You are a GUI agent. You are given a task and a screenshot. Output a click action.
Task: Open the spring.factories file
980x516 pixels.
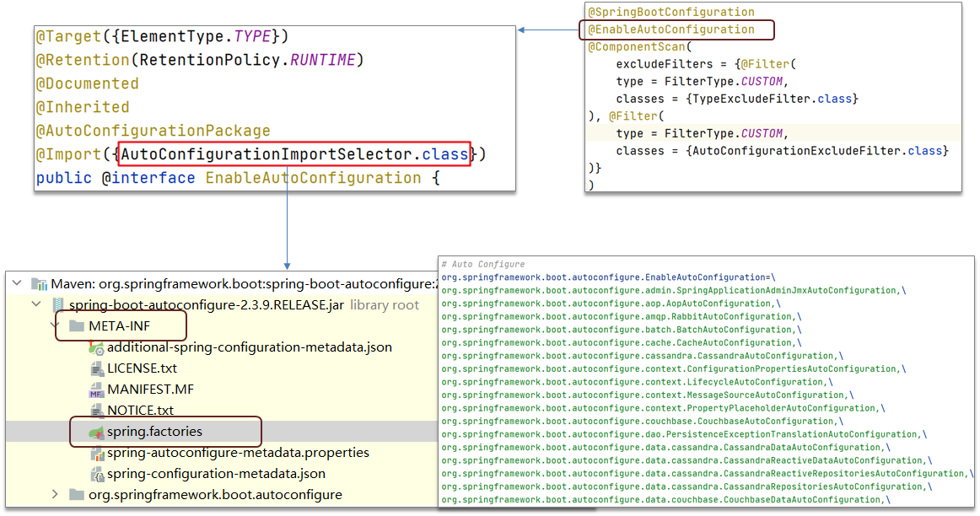(154, 432)
